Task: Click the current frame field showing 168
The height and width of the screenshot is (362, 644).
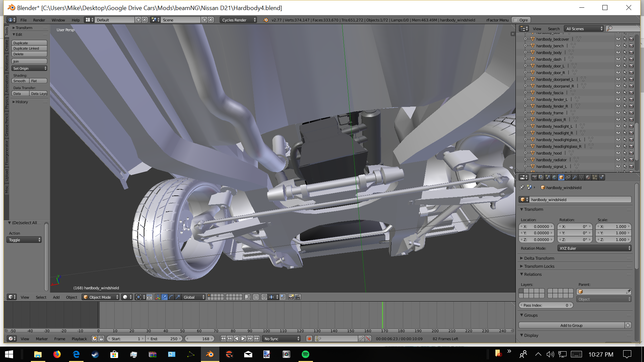Action: point(200,339)
